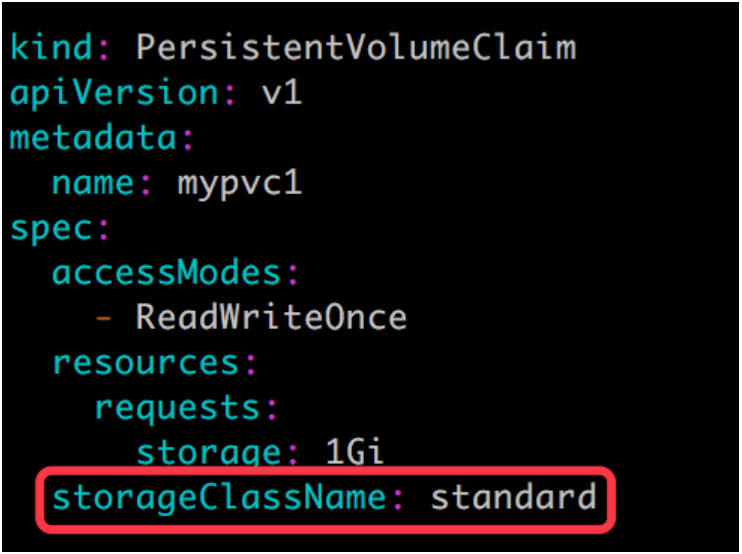Click the 'resources' key
The width and height of the screenshot is (742, 554).
pos(145,362)
